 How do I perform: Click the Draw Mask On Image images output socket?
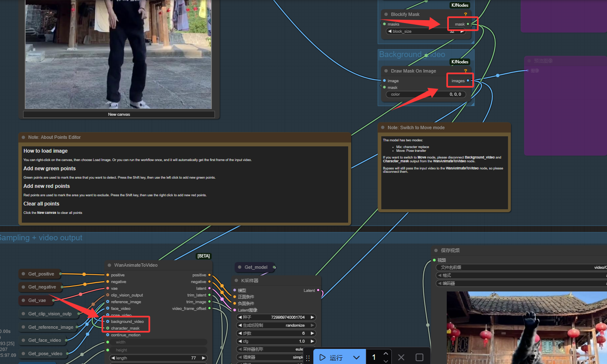coord(468,81)
